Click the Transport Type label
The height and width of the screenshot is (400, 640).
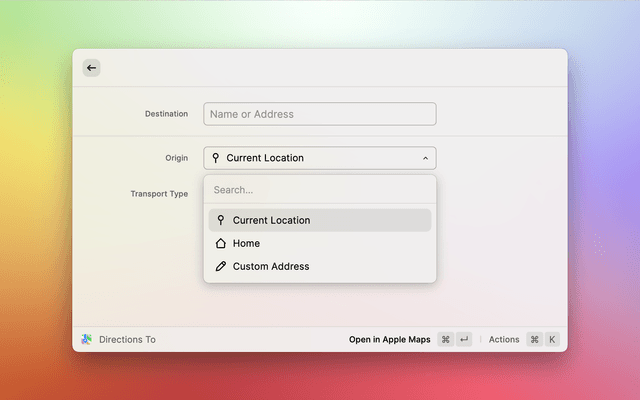159,194
